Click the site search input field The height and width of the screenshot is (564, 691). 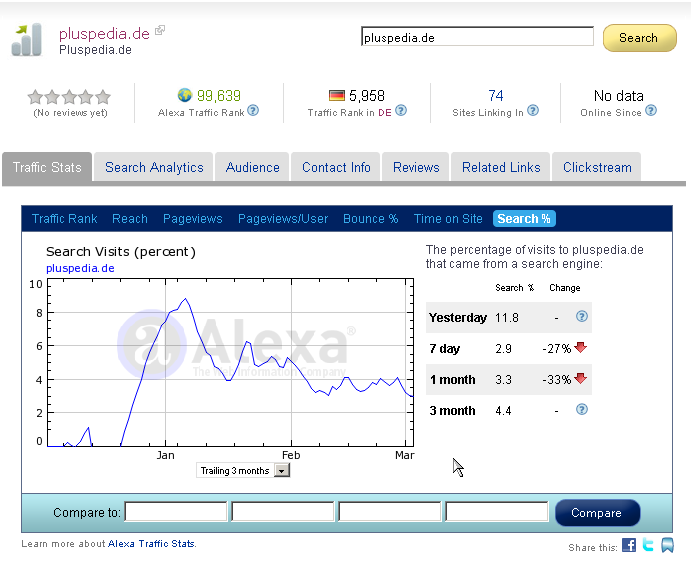(477, 37)
